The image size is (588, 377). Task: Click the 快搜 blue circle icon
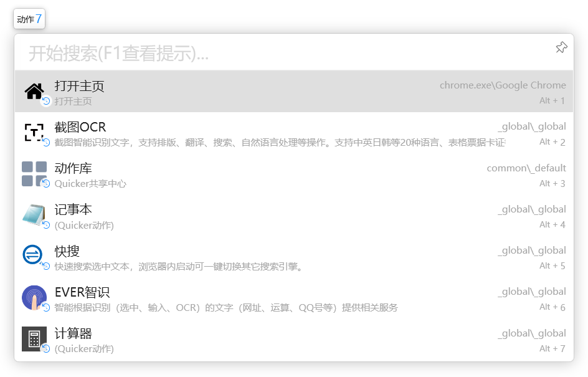click(x=33, y=255)
